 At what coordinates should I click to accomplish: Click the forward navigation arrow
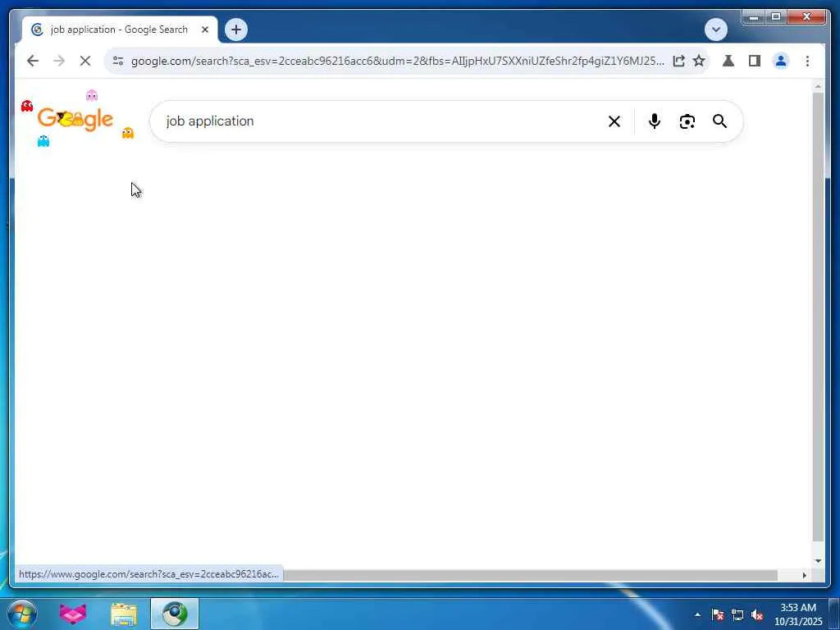coord(59,61)
